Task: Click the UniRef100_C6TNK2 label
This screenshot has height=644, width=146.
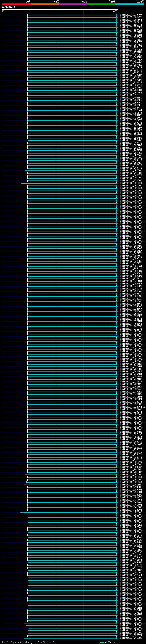Action: coord(131,45)
